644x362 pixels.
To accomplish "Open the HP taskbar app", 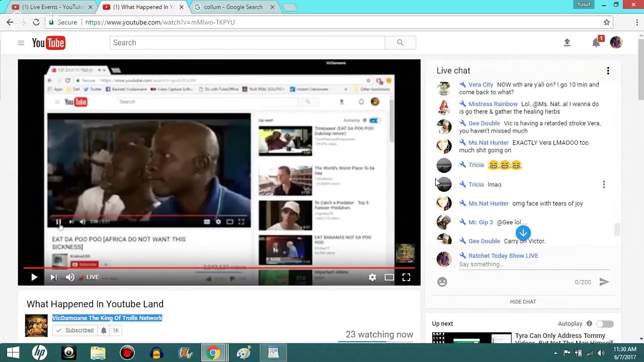I will (x=40, y=353).
